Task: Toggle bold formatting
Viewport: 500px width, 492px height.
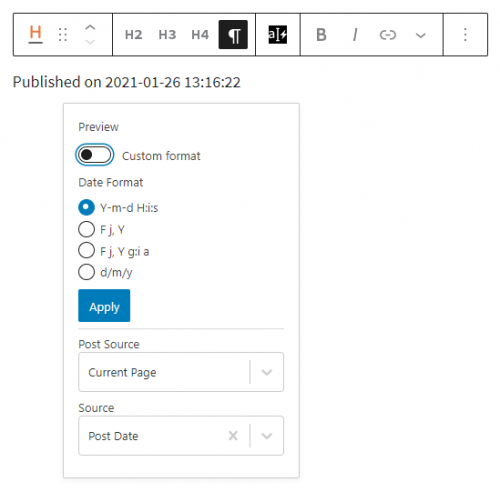Action: click(x=321, y=35)
